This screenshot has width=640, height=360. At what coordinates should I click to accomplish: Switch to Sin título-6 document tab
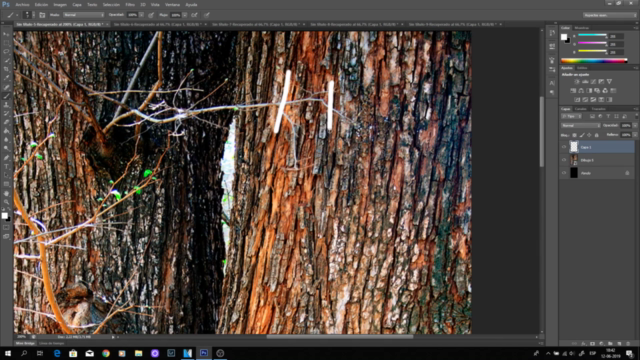point(158,24)
